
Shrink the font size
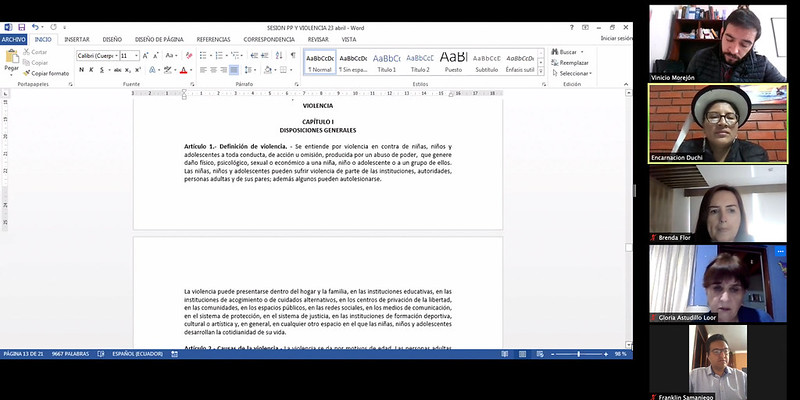pyautogui.click(x=155, y=55)
